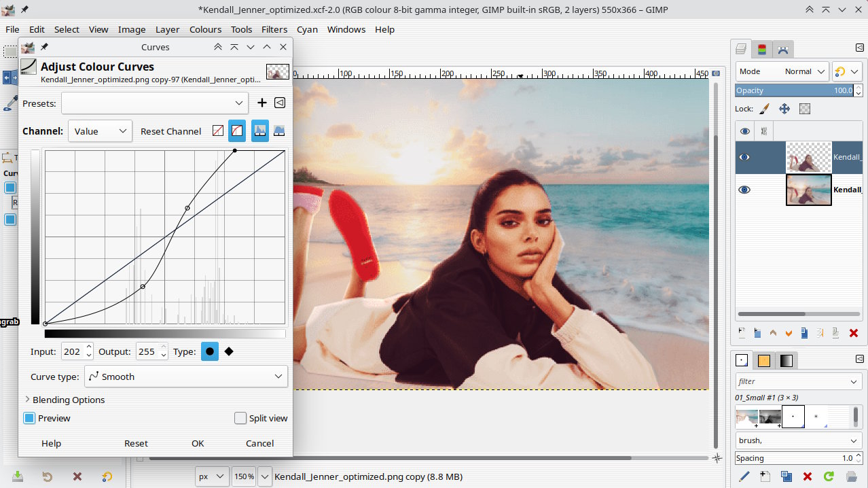Click the lock pixels paintbrush icon
Viewport: 868px width, 488px height.
click(x=764, y=109)
